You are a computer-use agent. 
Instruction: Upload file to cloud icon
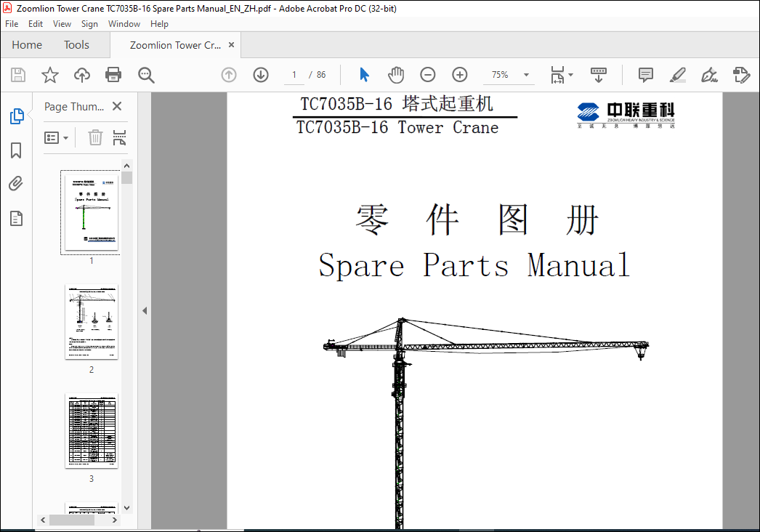click(82, 75)
